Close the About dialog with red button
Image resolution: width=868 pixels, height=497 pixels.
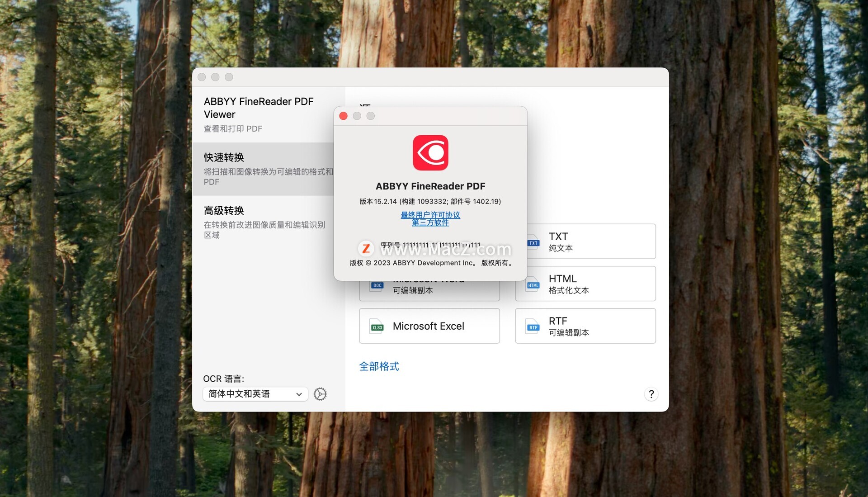[343, 116]
